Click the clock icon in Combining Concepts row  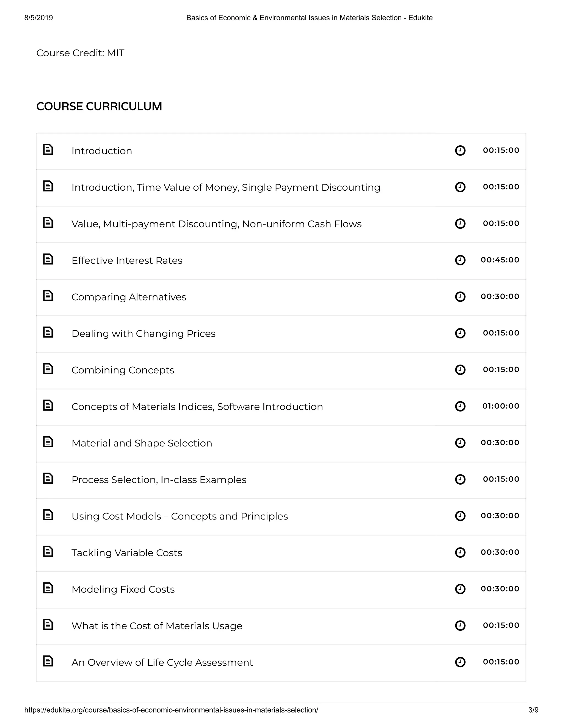click(460, 370)
